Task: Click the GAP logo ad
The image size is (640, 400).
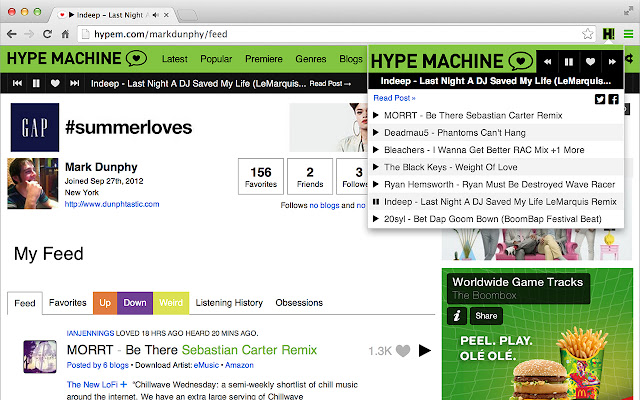Action: point(35,127)
